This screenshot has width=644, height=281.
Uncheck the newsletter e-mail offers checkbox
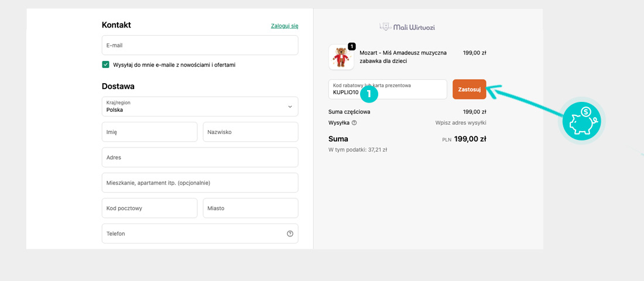(106, 65)
